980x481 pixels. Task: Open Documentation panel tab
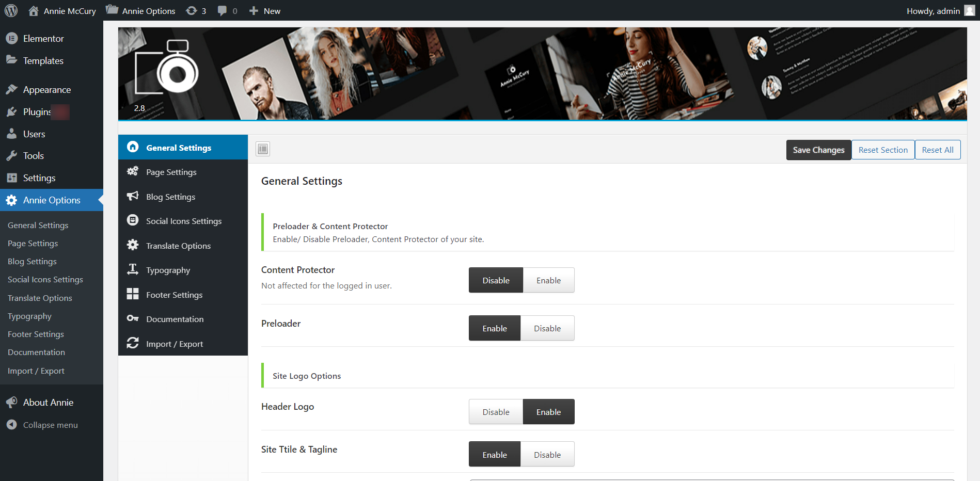pos(183,319)
